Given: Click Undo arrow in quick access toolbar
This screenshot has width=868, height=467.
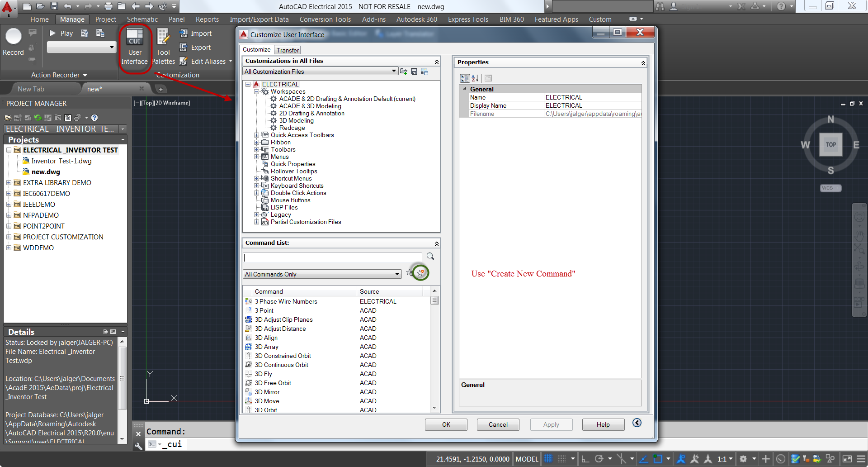Looking at the screenshot, I should (67, 6).
